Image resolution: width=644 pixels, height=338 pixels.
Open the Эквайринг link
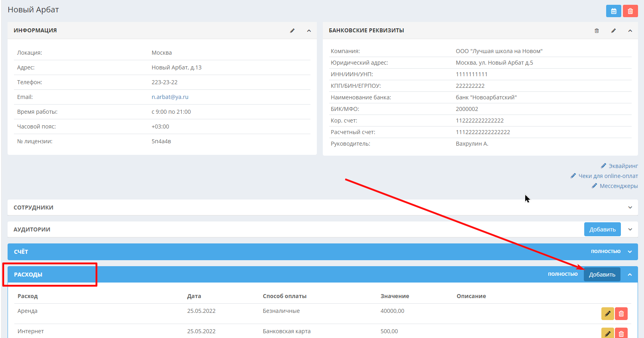623,166
